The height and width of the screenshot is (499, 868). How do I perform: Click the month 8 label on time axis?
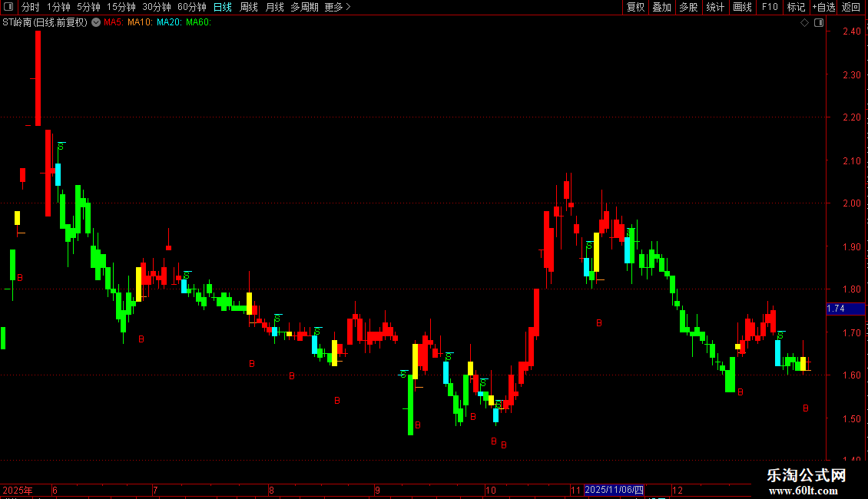(271, 490)
